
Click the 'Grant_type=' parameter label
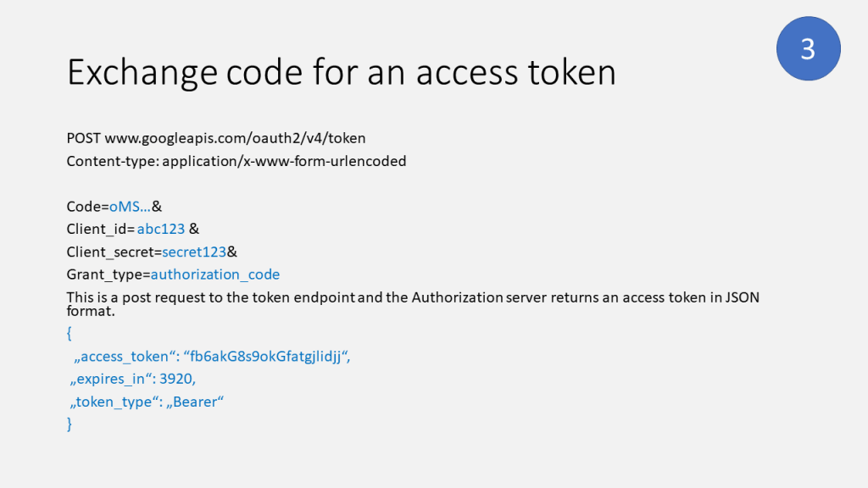click(108, 274)
